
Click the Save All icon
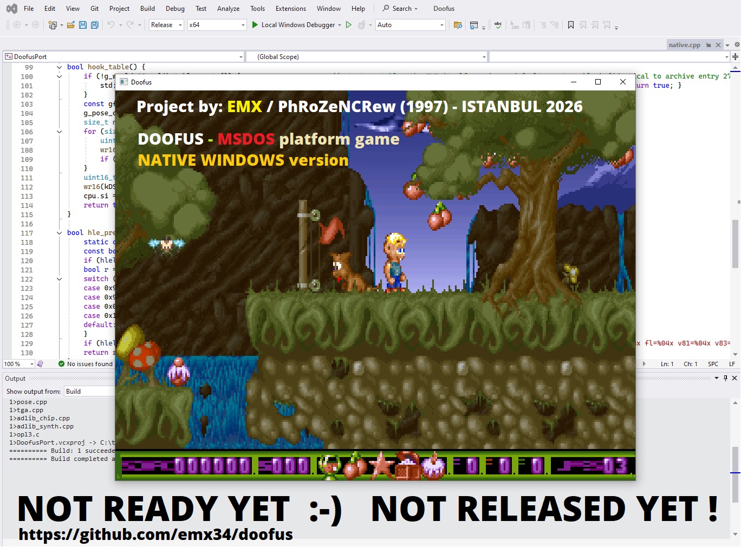95,25
